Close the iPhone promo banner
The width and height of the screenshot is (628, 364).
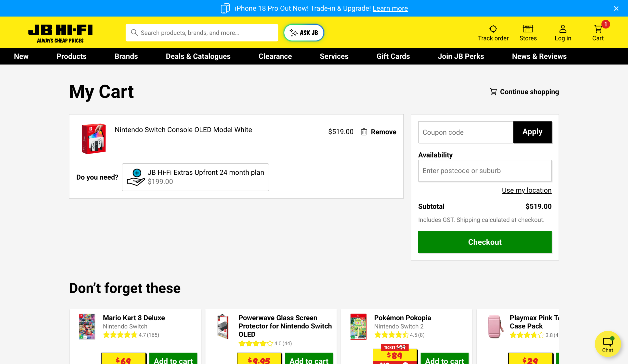point(616,9)
